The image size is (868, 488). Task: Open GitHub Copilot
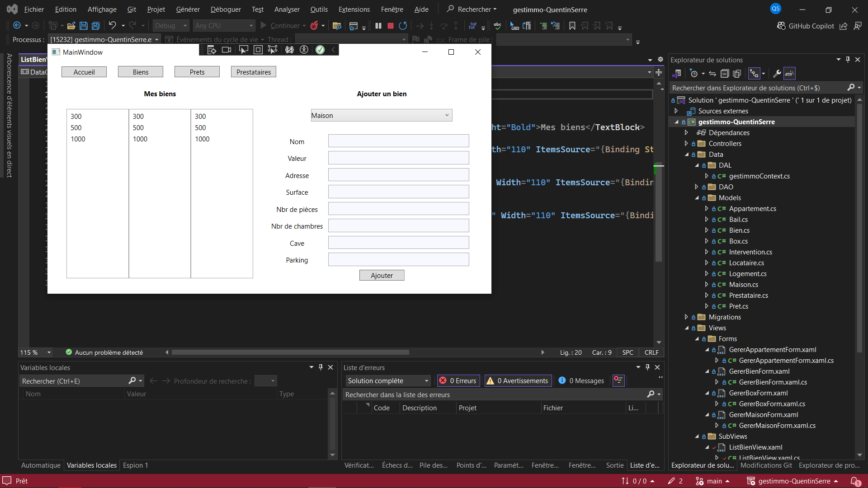point(806,26)
